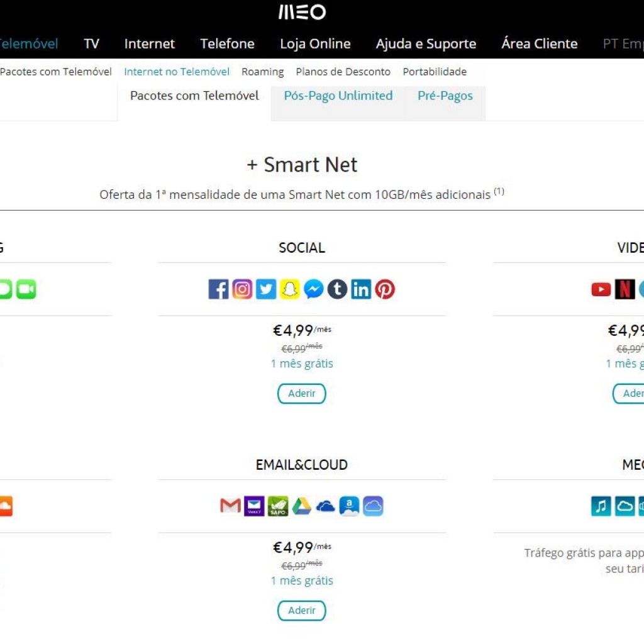
Task: Click the MEO logo in header
Action: tap(303, 12)
